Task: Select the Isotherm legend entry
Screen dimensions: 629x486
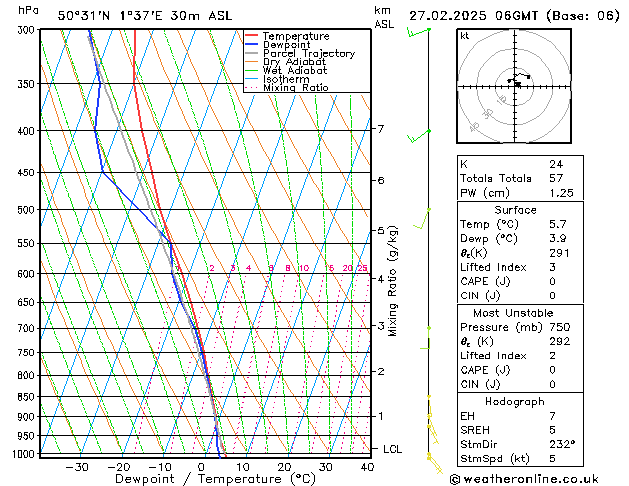Action: [288, 79]
